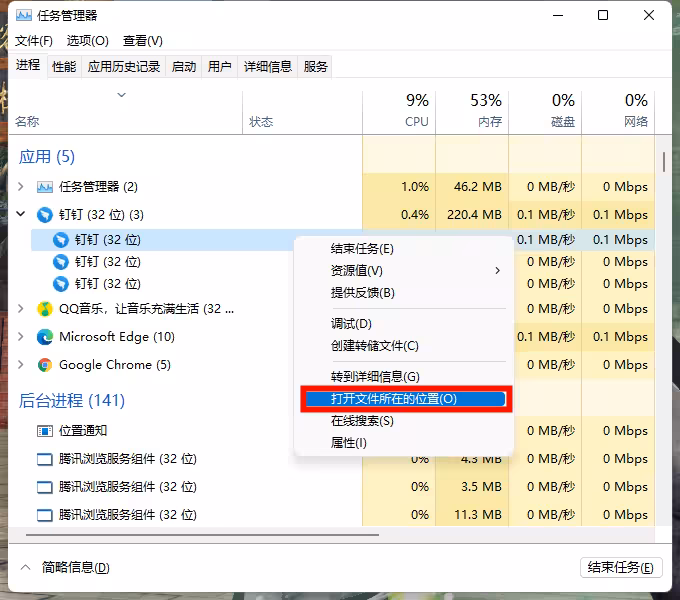Select the 后台进程 (141) group heading
Screen dimensions: 680x600
72,401
